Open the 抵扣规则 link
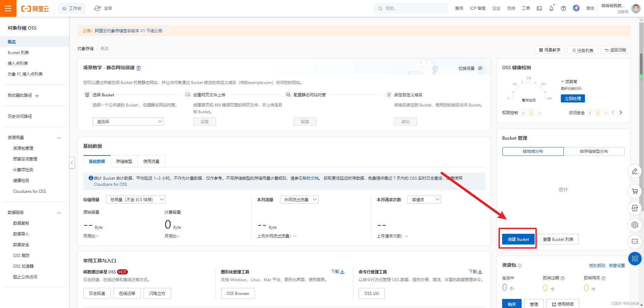The height and width of the screenshot is (308, 644). click(597, 266)
